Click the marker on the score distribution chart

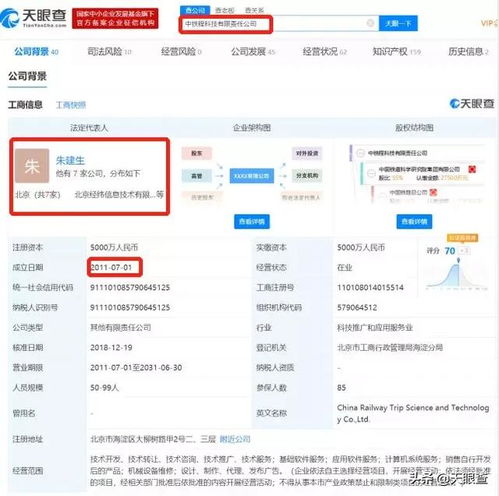(459, 260)
